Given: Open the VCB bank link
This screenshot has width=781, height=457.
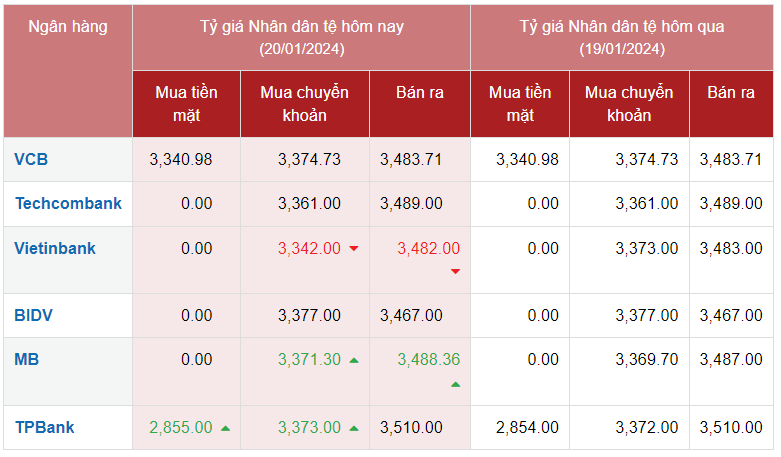Looking at the screenshot, I should 31,159.
